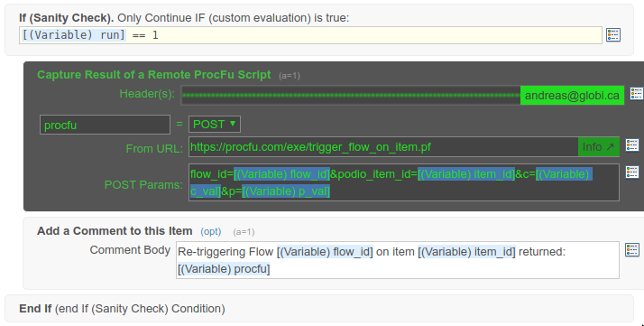
Task: Click token picker icon next to Header(s) field
Action: [637, 93]
